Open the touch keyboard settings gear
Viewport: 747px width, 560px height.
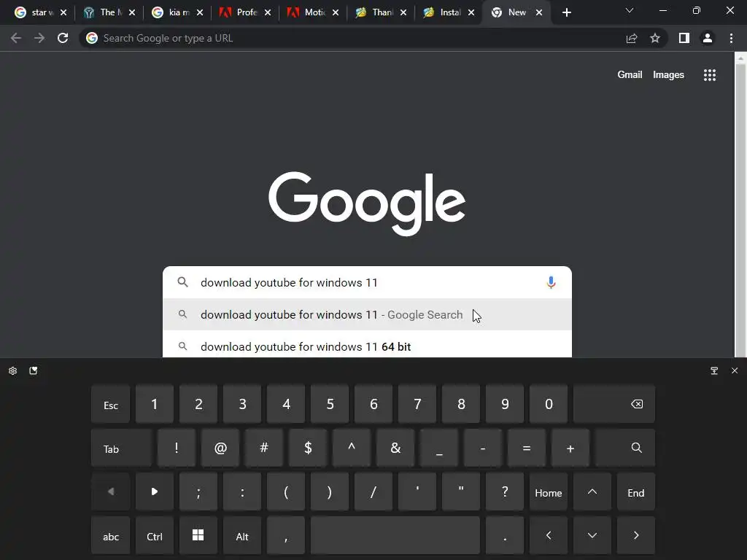coord(13,370)
